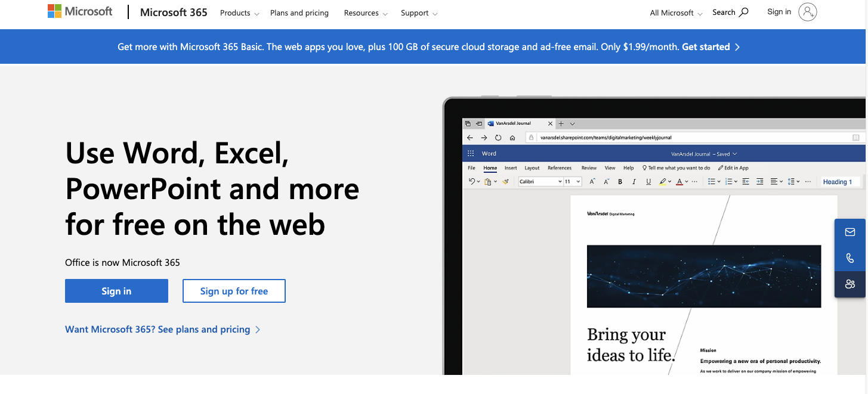Click the browser refresh icon in Word image

pyautogui.click(x=498, y=138)
